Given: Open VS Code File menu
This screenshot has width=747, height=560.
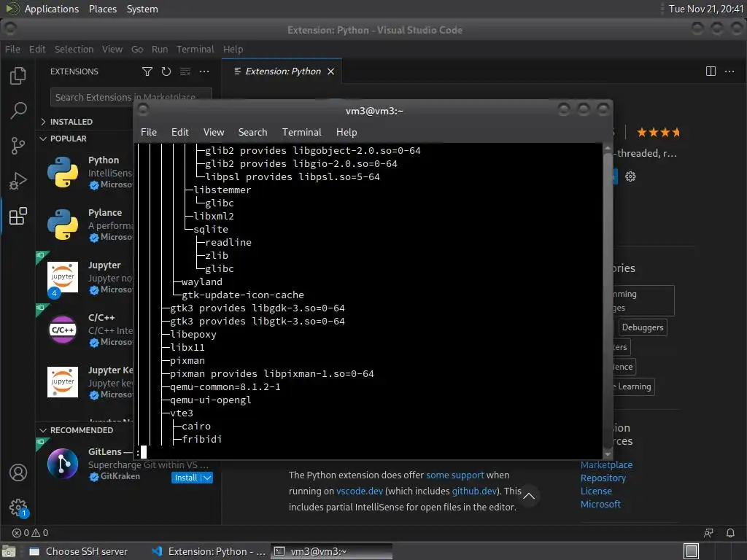Looking at the screenshot, I should click(12, 49).
